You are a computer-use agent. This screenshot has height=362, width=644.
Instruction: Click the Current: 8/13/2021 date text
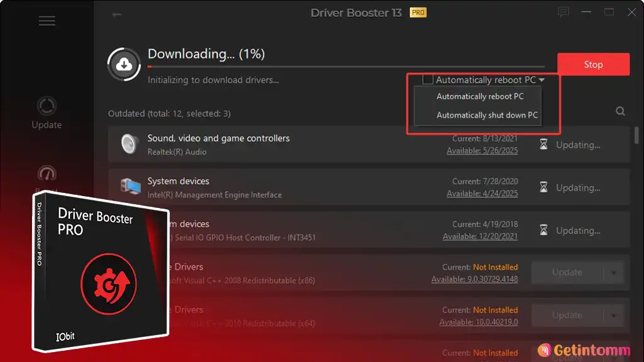click(485, 139)
